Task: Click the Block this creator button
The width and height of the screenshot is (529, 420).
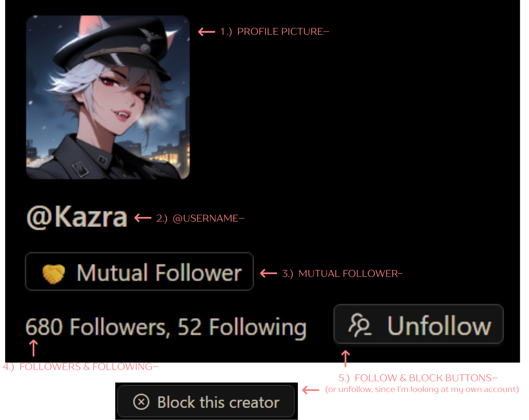Action: pos(206,401)
